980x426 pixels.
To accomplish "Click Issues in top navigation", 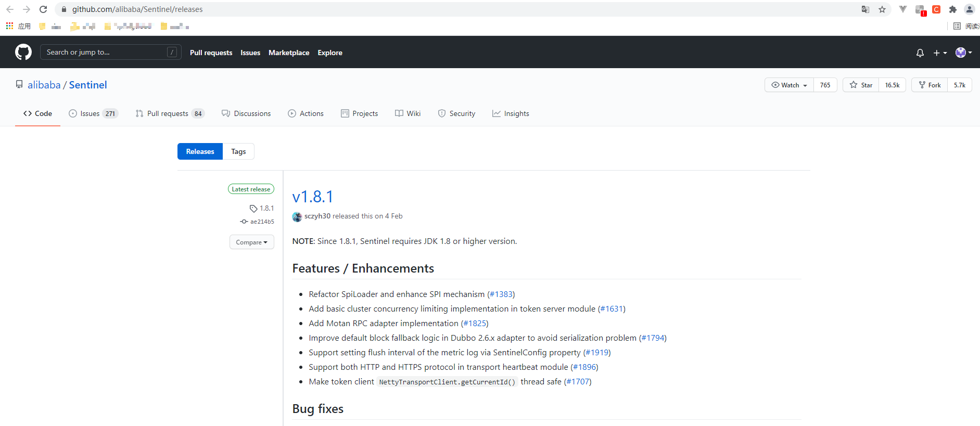I will [x=250, y=53].
